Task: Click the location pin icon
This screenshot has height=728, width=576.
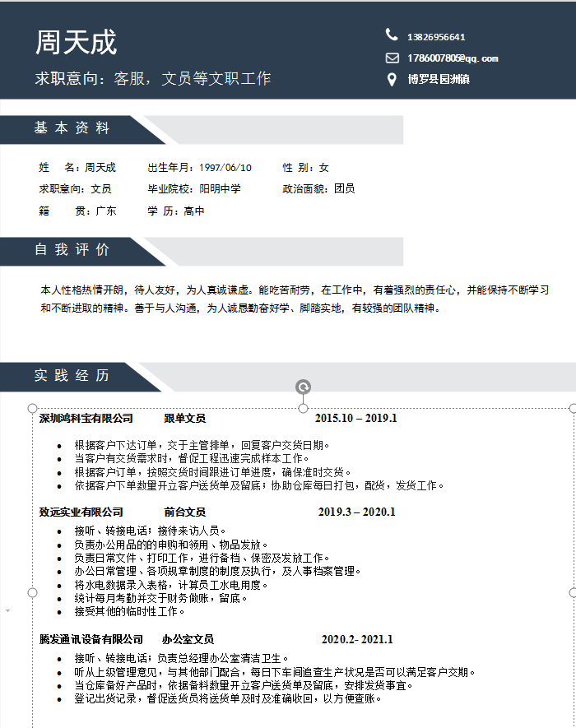Action: pos(392,80)
